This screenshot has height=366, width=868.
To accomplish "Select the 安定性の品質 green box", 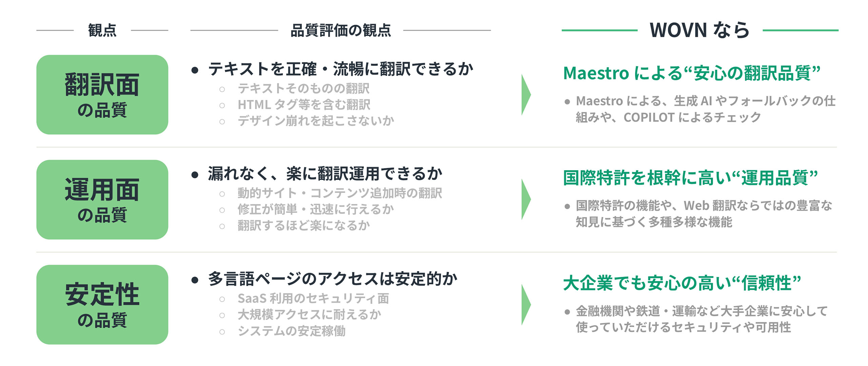I will pos(102,305).
